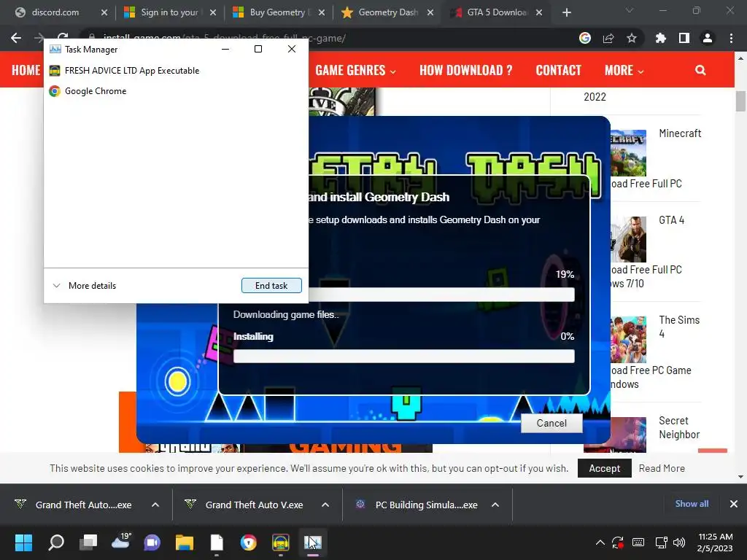Screen dimensions: 747x560
Task: Bookmark this page with the star icon
Action: pyautogui.click(x=632, y=38)
